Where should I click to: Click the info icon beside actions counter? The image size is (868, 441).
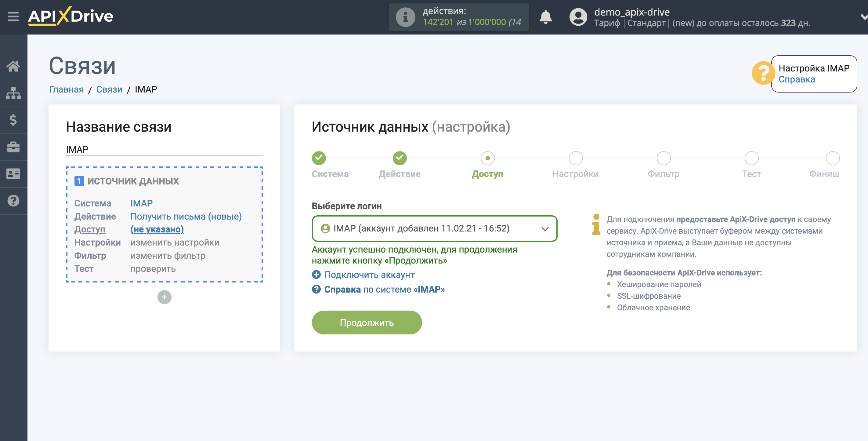point(405,17)
